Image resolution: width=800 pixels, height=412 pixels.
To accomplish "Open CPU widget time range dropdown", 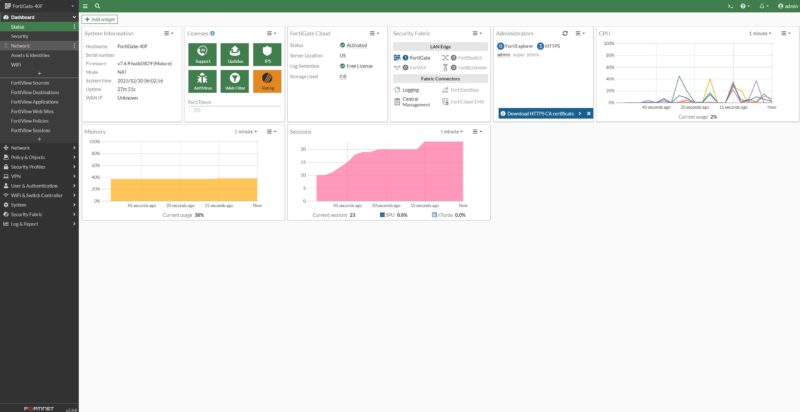I will coord(760,33).
